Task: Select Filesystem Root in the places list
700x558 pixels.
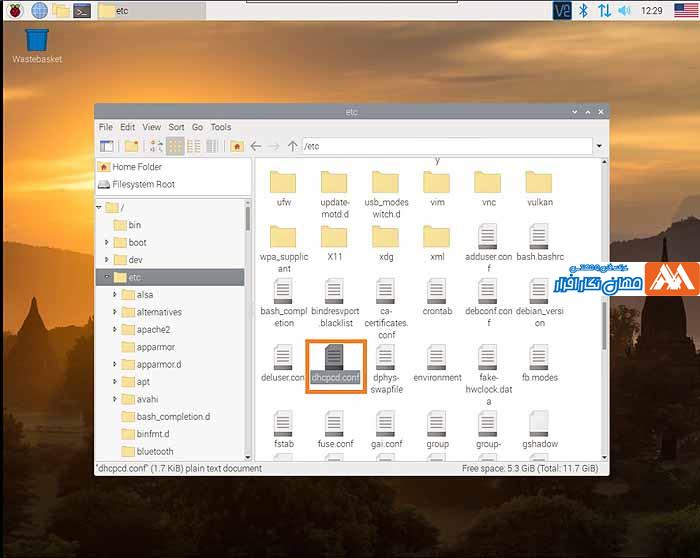Action: 143,184
